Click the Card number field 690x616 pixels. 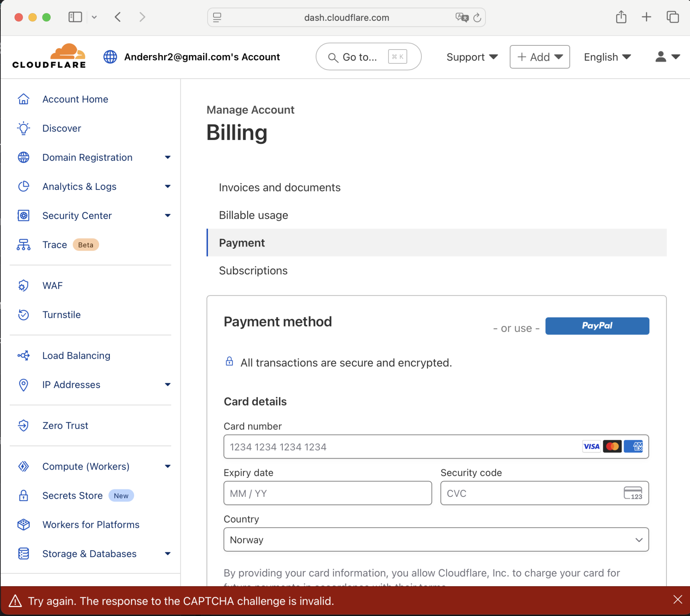(436, 447)
